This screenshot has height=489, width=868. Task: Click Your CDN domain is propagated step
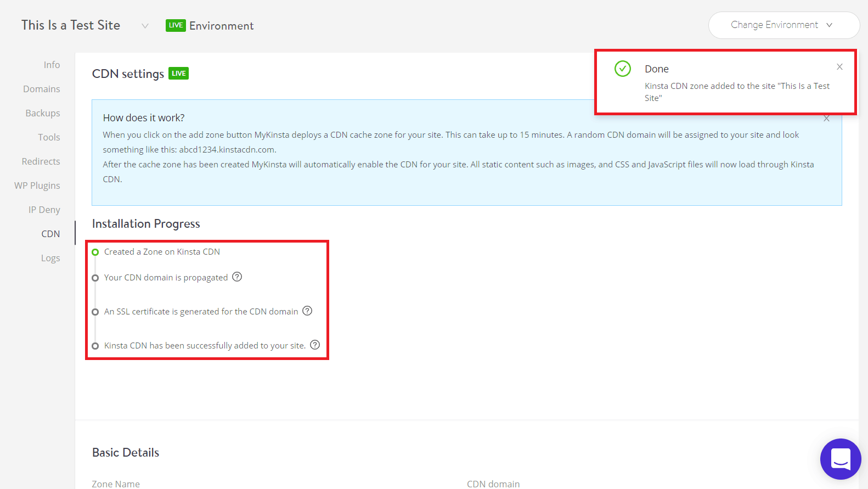click(166, 278)
